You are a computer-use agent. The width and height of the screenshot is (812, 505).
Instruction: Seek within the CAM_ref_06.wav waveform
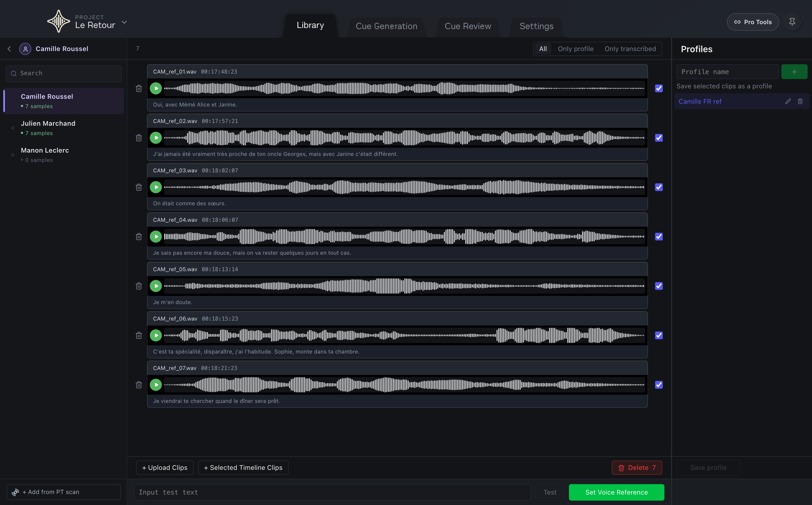point(404,336)
